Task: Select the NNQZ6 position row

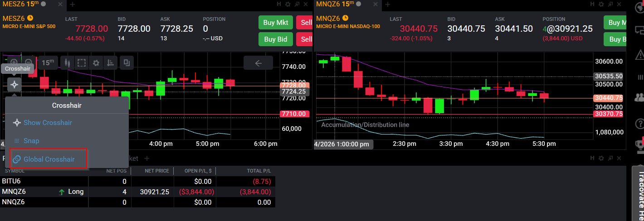Action: coord(137,202)
